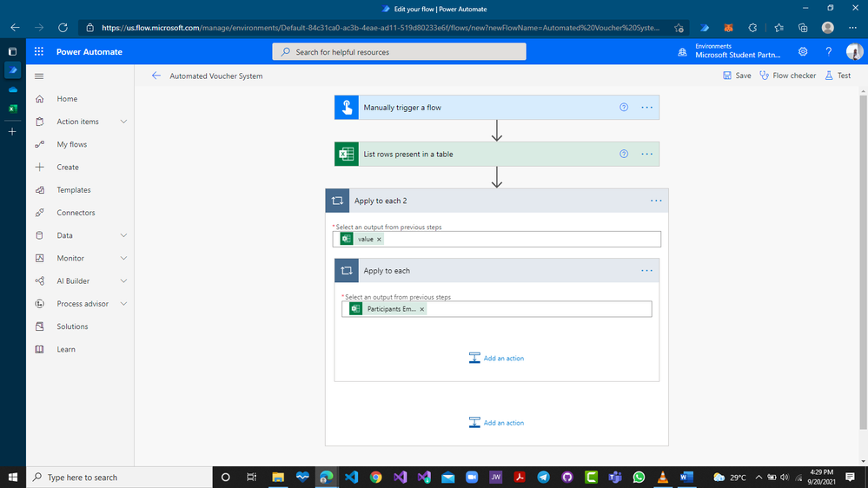Open the Edge vertical tabs icon
The width and height of the screenshot is (868, 488).
[x=12, y=51]
